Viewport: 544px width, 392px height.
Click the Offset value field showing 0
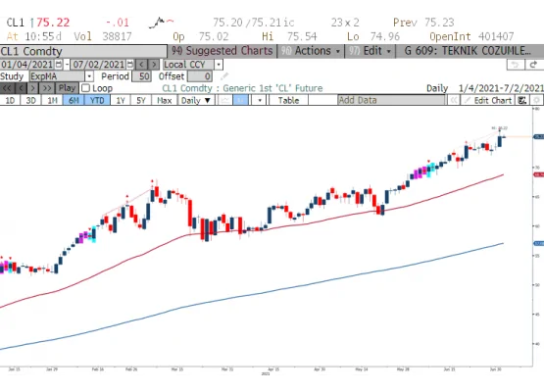[200, 76]
